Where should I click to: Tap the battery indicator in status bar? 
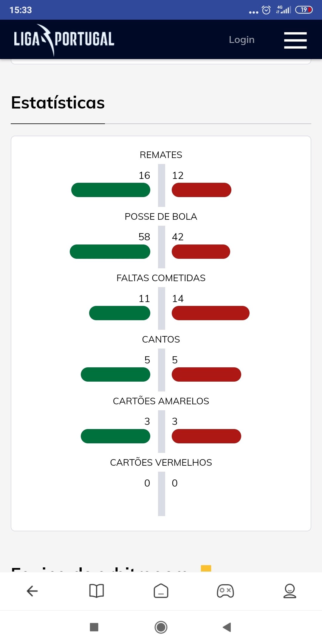click(304, 10)
